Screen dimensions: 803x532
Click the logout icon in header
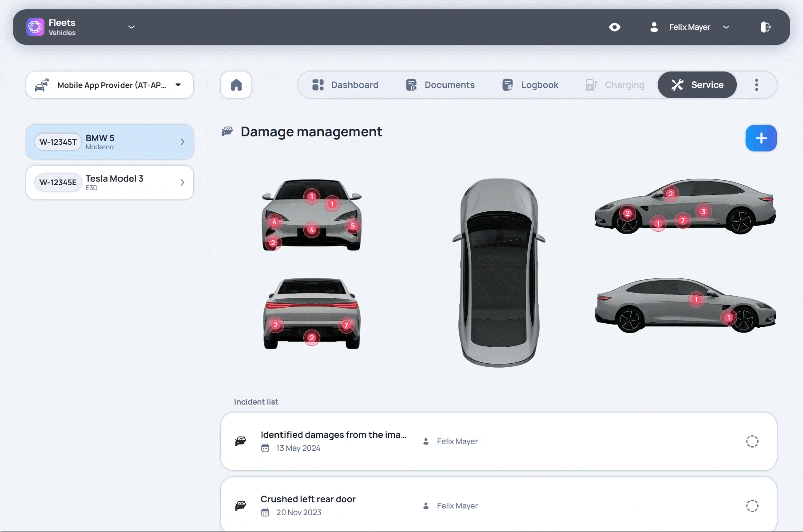765,27
